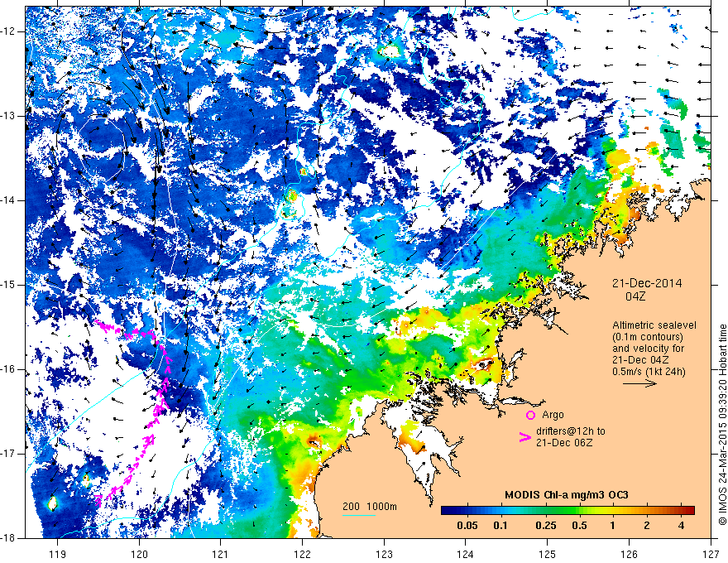Click the latitude axis label '-16'

point(9,369)
